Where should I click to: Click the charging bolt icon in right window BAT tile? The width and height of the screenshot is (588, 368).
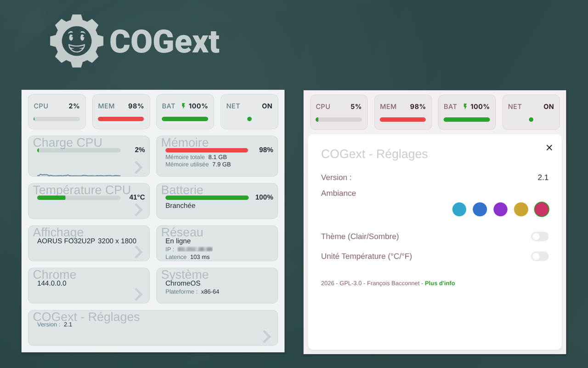[x=465, y=106]
